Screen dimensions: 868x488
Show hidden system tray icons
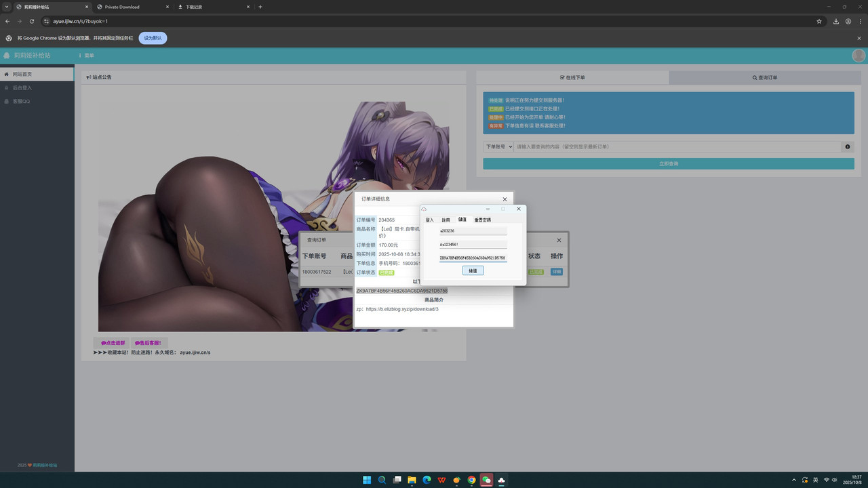pos(793,480)
